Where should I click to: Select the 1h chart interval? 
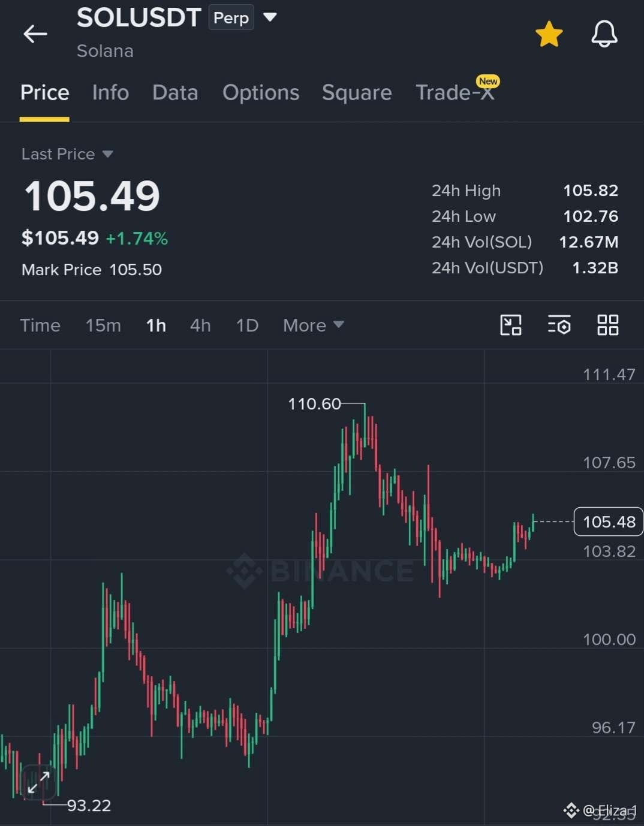(156, 325)
